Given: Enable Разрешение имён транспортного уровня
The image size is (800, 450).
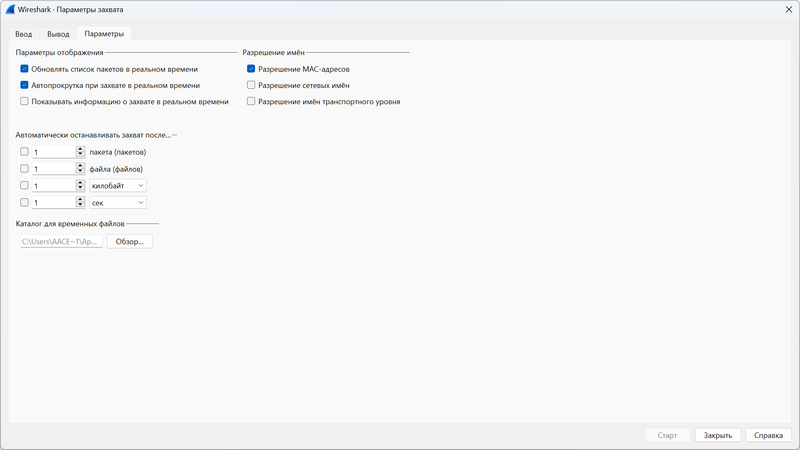Looking at the screenshot, I should point(251,102).
